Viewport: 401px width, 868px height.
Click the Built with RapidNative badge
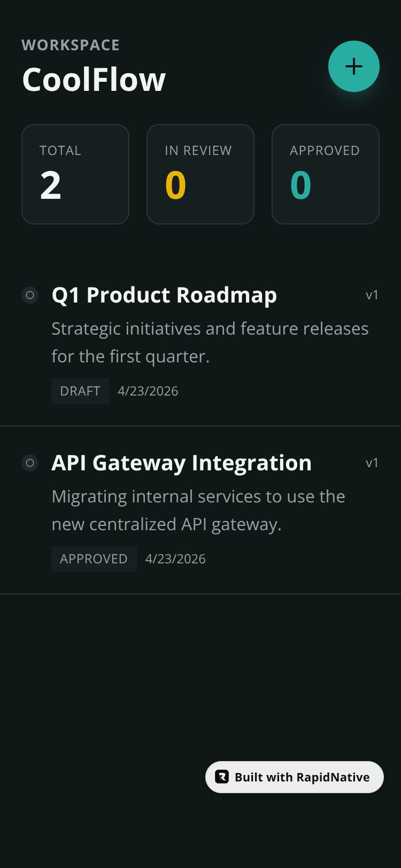point(295,777)
